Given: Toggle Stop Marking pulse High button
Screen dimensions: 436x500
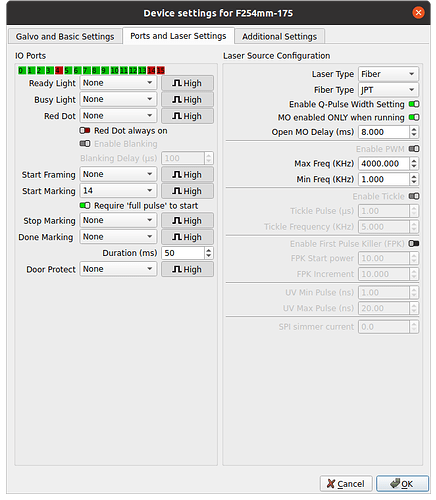Looking at the screenshot, I should (x=187, y=221).
